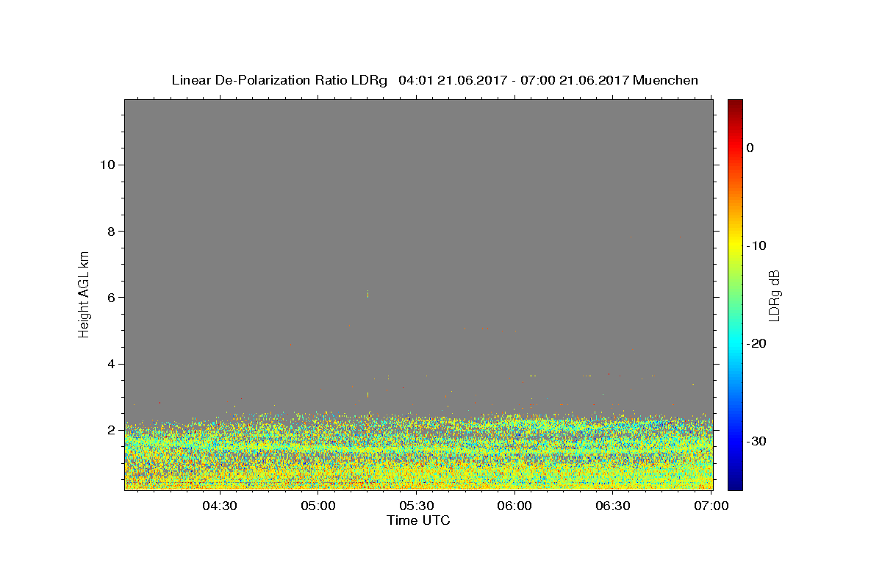Click the colorbar value -20
Screen dimensions: 882x588
point(756,343)
